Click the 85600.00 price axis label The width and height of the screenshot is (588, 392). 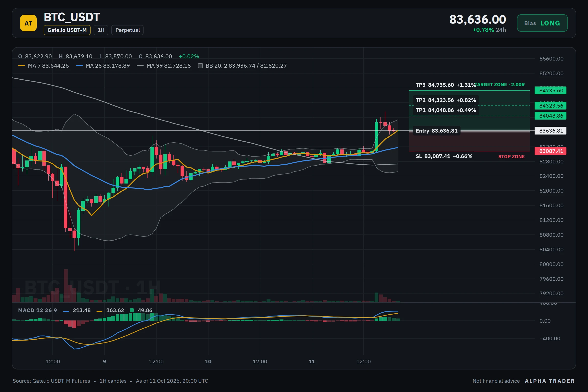point(551,59)
